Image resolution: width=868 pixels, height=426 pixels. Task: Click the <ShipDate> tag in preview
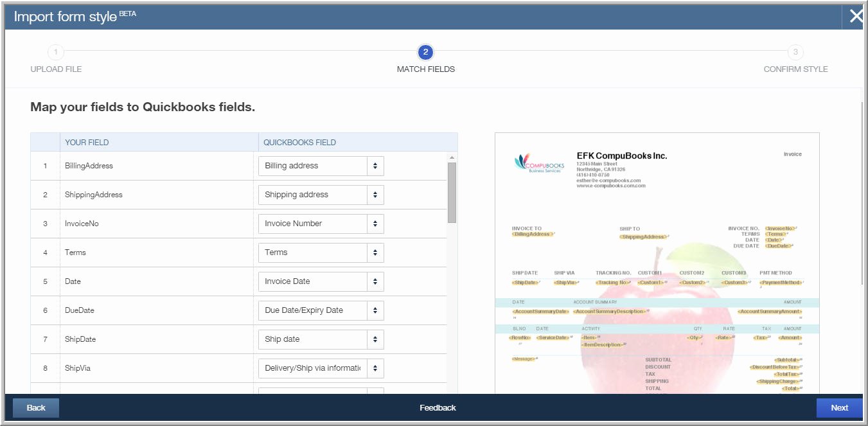tap(525, 283)
